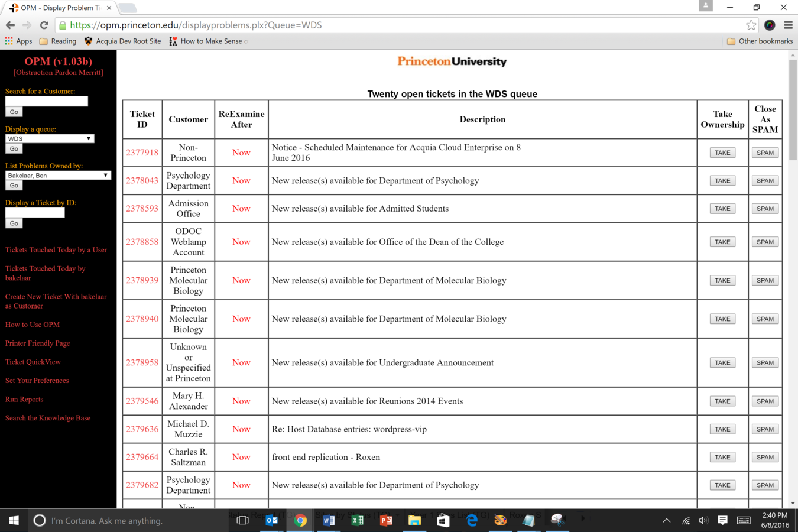798x532 pixels.
Task: Open the How to Use OPM link
Action: coord(33,325)
